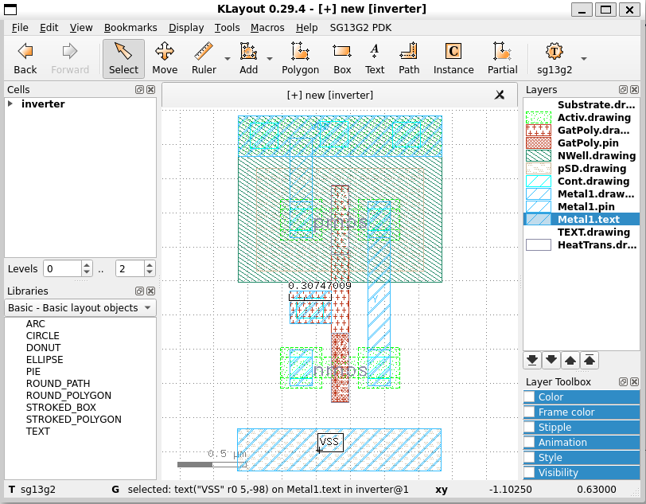Viewport: 646px width, 504px height.
Task: Toggle the Stipple checkbox in Layer Toolbox
Action: pos(530,427)
